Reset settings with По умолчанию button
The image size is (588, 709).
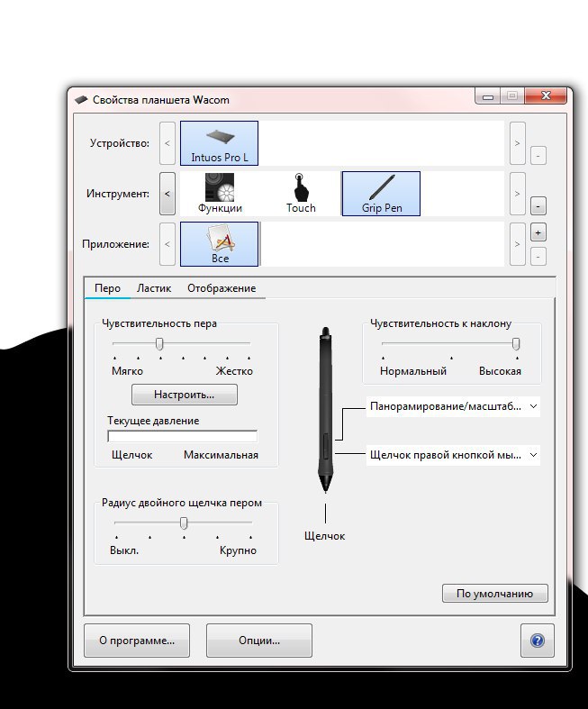(495, 594)
